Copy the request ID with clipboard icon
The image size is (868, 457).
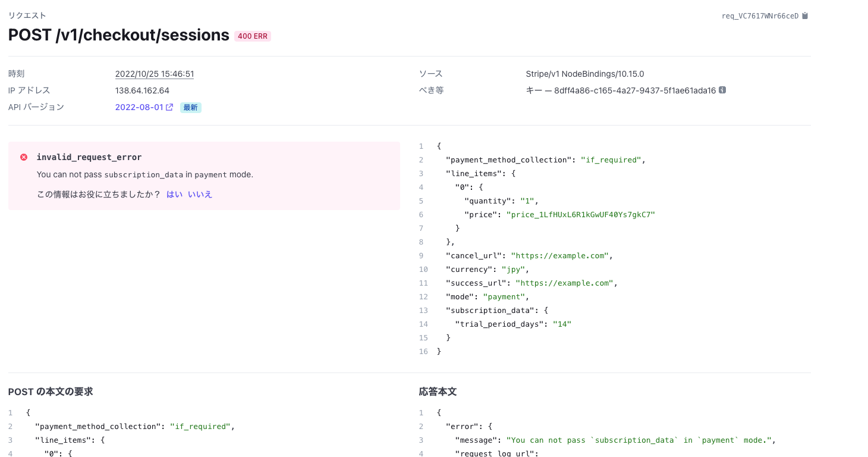[805, 16]
